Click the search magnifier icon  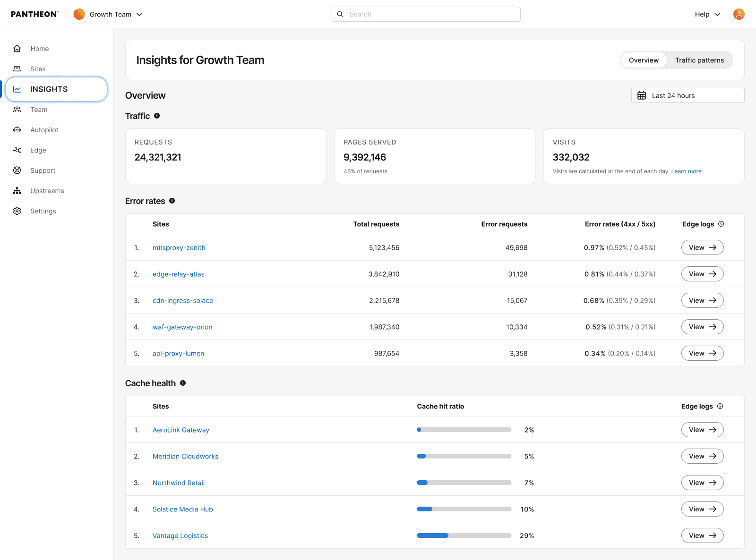tap(340, 14)
